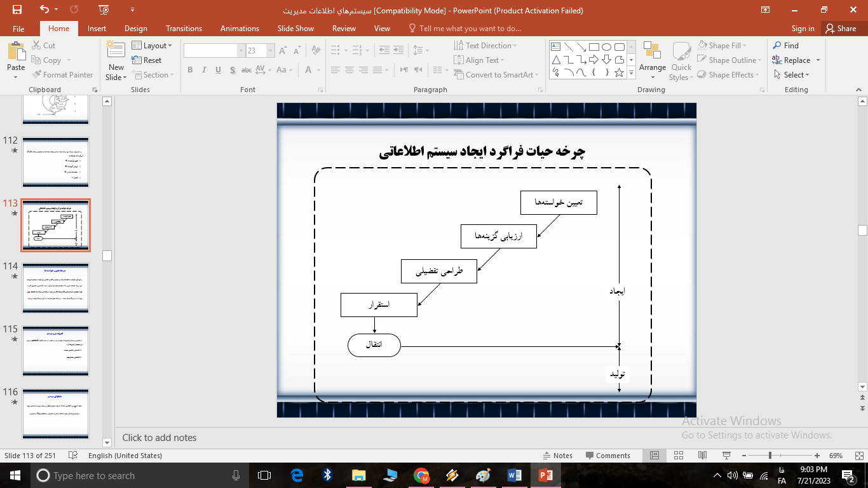Click the Save icon in title bar
Viewport: 868px width, 488px height.
[17, 10]
